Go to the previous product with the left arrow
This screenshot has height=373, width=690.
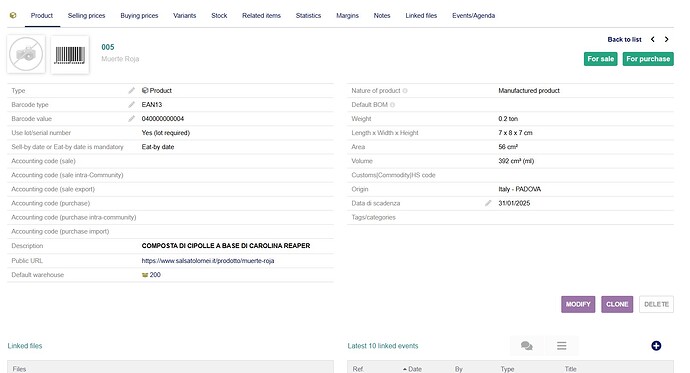tap(653, 39)
